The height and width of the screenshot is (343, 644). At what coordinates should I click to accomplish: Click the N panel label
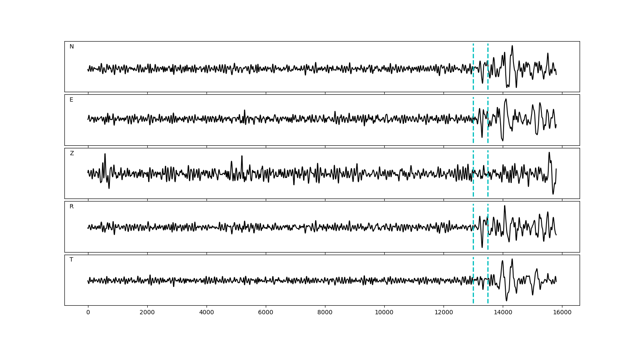point(72,47)
